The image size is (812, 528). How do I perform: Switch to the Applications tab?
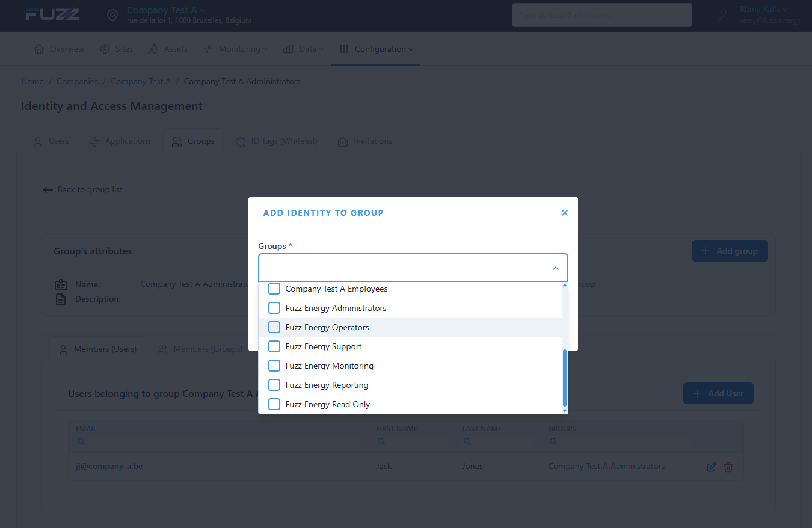click(x=120, y=141)
